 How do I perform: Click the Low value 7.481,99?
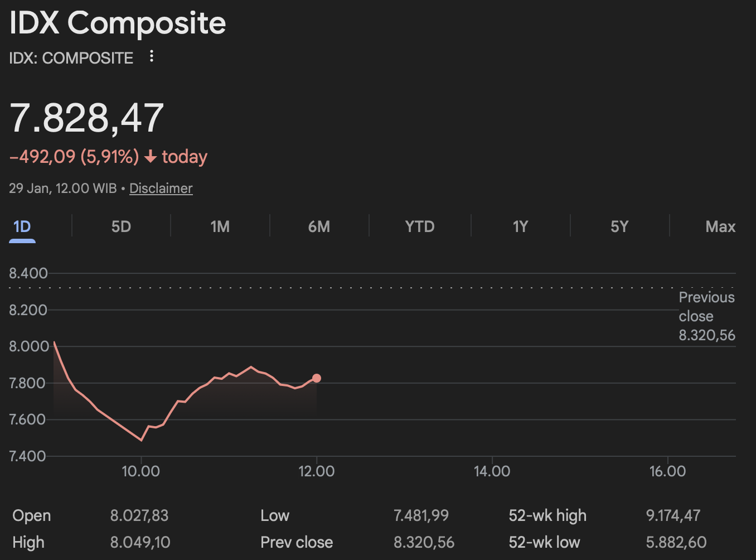(421, 515)
